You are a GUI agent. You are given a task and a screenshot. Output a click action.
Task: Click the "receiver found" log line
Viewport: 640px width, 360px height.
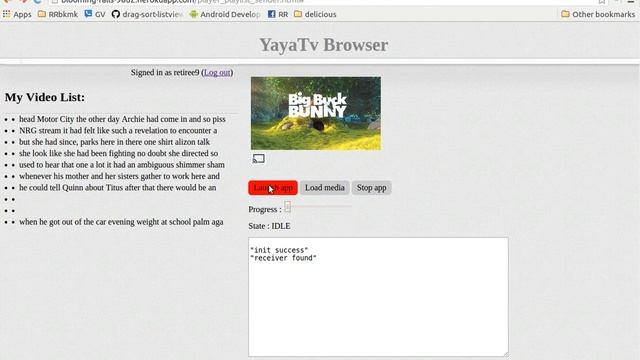283,258
